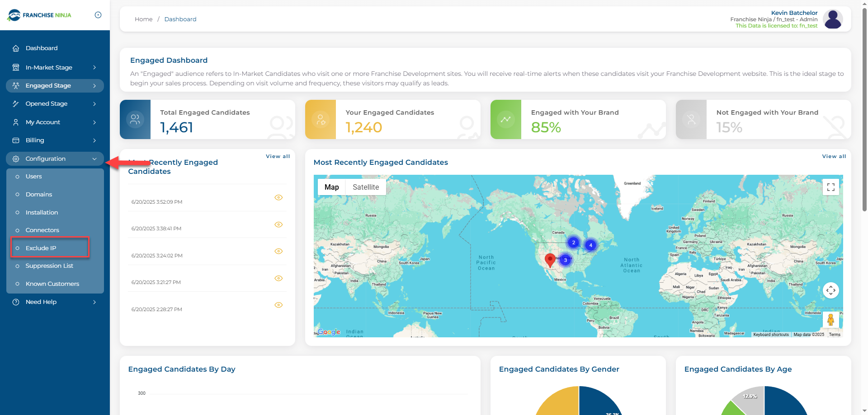Go to Home breadcrumb link

143,19
